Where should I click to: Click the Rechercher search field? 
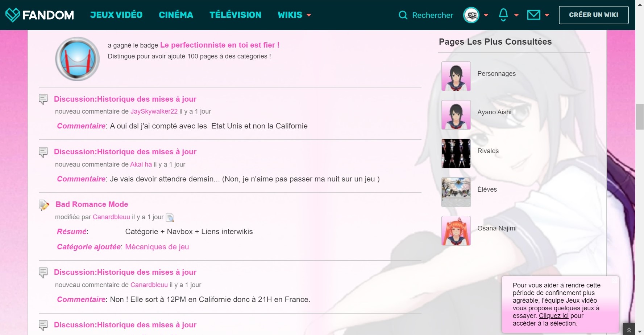(x=433, y=15)
